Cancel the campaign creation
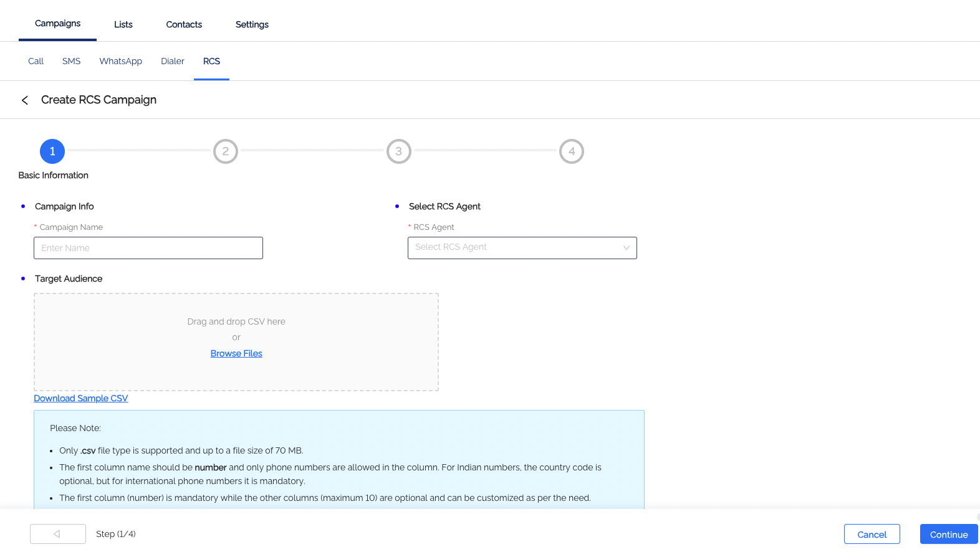The width and height of the screenshot is (980, 552). tap(872, 534)
